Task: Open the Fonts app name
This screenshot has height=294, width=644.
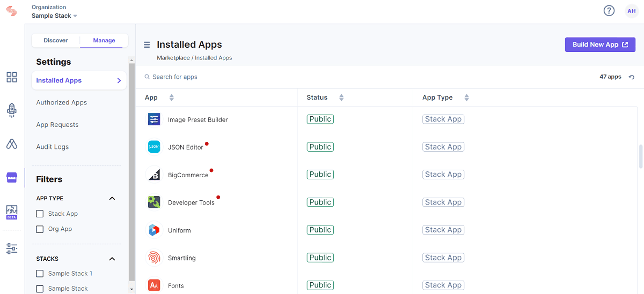Action: 176,286
